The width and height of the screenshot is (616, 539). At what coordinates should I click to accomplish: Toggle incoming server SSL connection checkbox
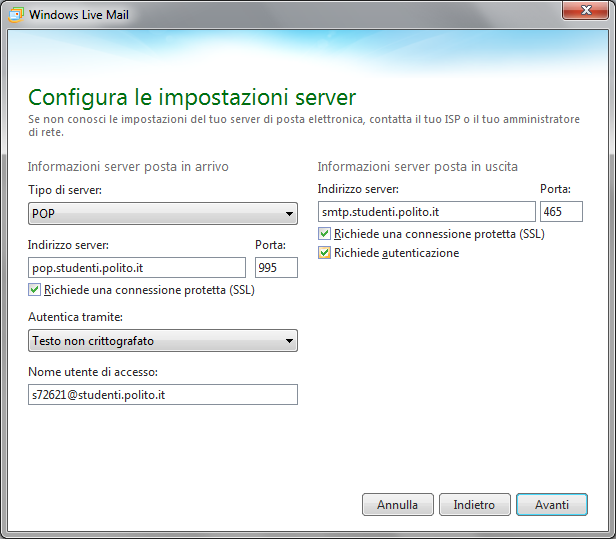click(35, 290)
